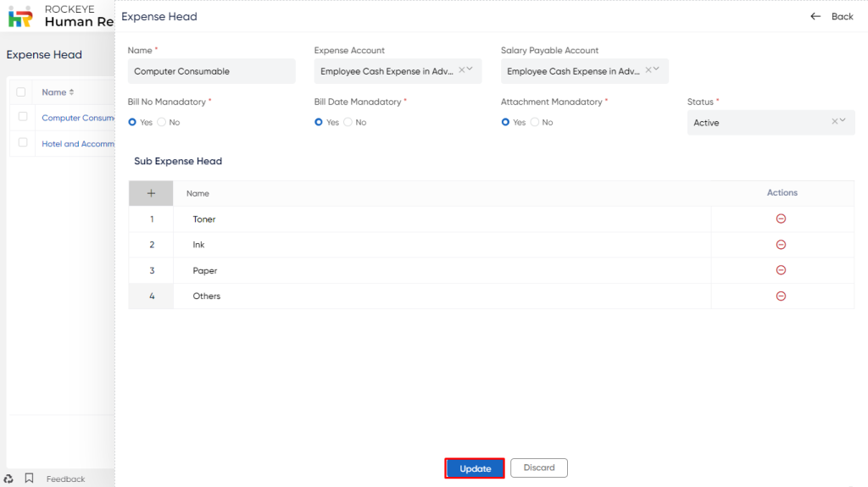This screenshot has width=868, height=487.
Task: Click the Name input field
Action: tap(211, 71)
